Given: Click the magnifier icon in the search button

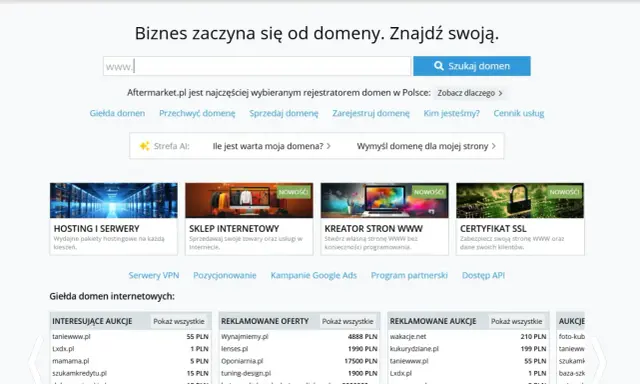Looking at the screenshot, I should pyautogui.click(x=439, y=66).
